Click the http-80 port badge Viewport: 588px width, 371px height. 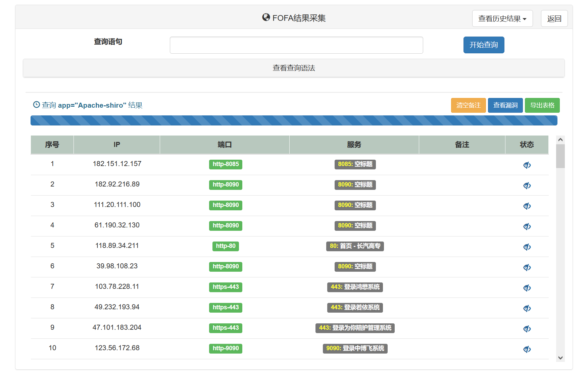pyautogui.click(x=226, y=246)
